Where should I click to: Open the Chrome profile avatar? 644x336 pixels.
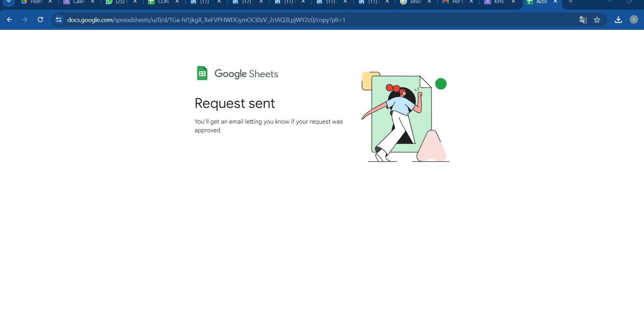pos(634,20)
